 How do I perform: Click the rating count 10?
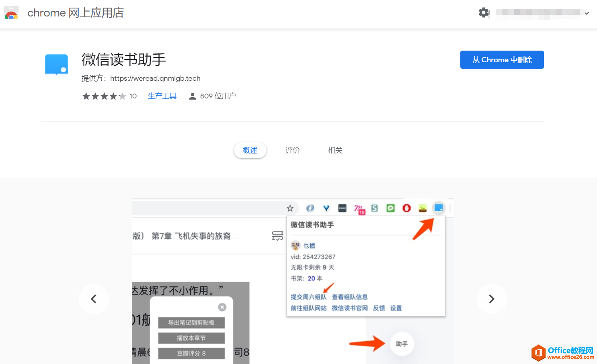133,96
